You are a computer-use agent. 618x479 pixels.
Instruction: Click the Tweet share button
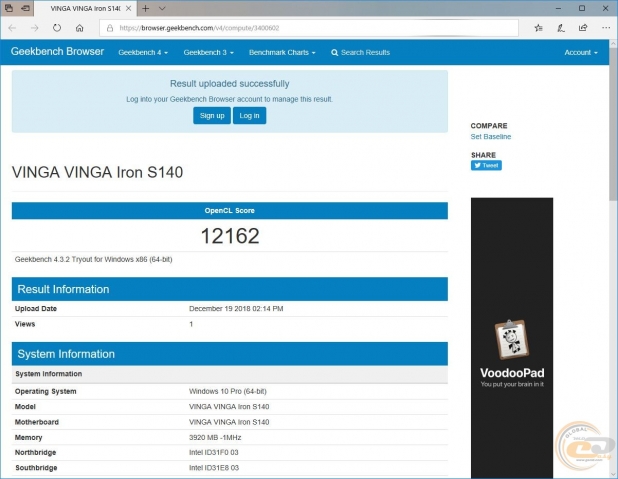486,165
